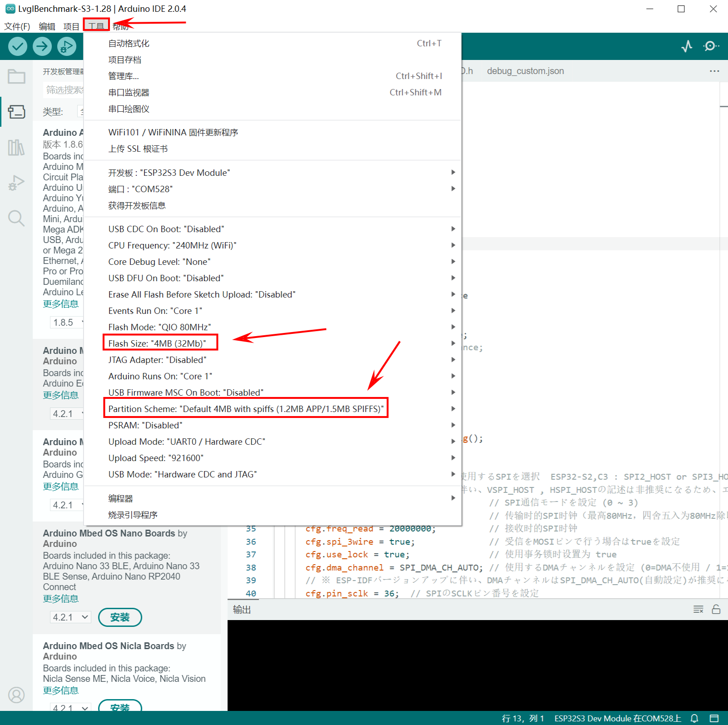Expand USB Mode Hardware CDC and JTAG submenu
The width and height of the screenshot is (728, 725).
pos(272,474)
